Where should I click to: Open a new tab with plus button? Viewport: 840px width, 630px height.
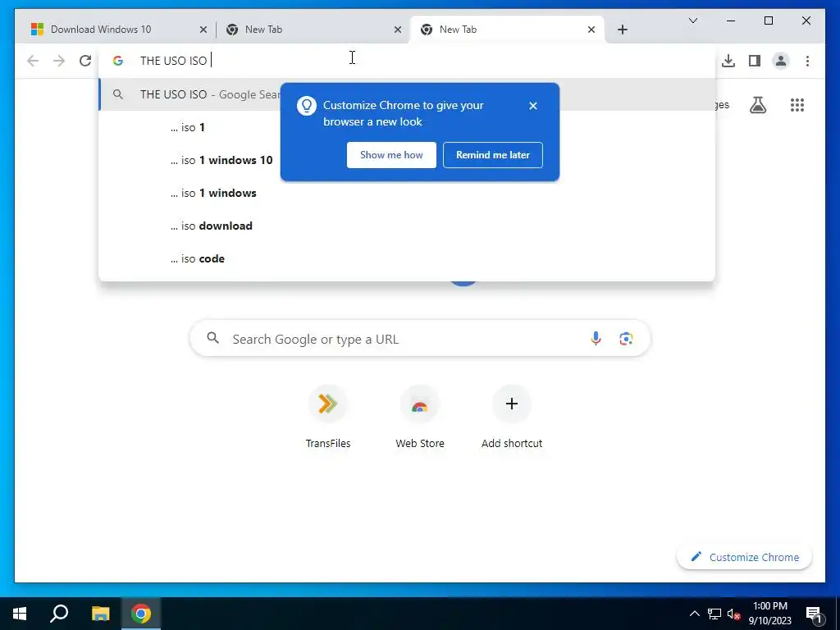click(x=622, y=30)
